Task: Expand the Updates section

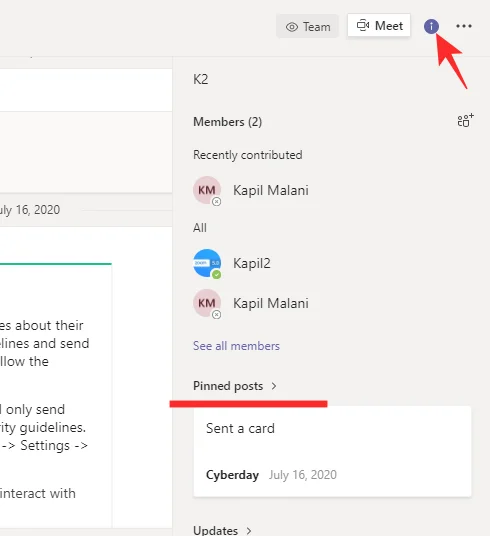Action: tap(222, 531)
